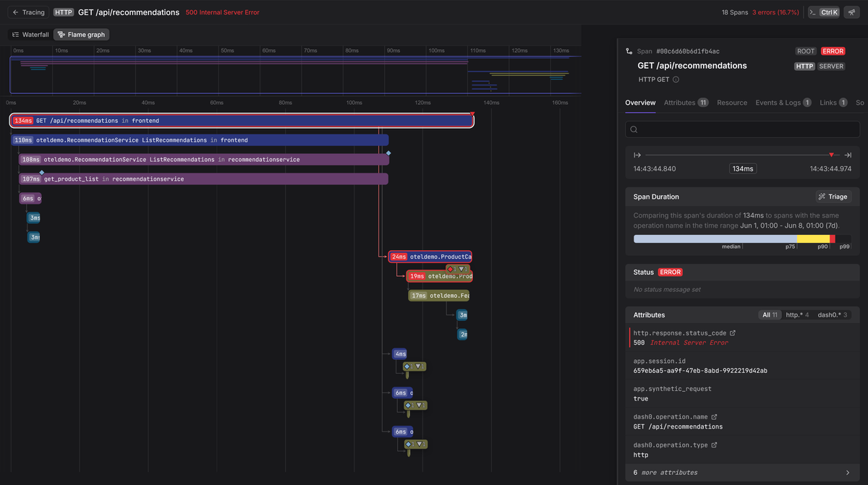Image resolution: width=868 pixels, height=485 pixels.
Task: Click the app.synthetic_request value true
Action: pos(641,398)
